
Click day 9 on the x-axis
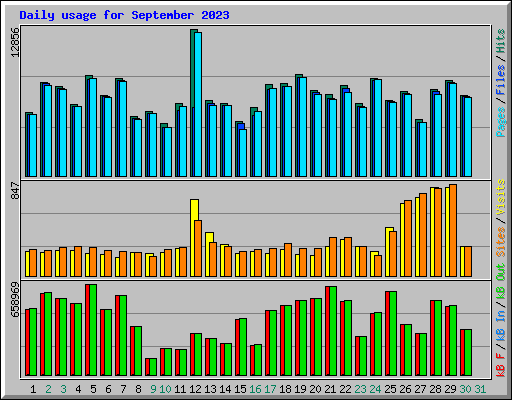click(x=153, y=389)
